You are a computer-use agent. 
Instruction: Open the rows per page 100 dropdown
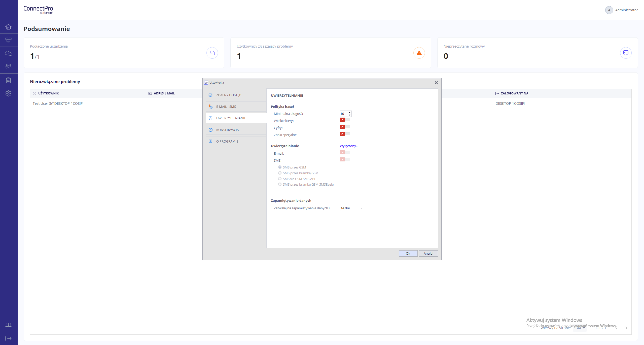(580, 328)
